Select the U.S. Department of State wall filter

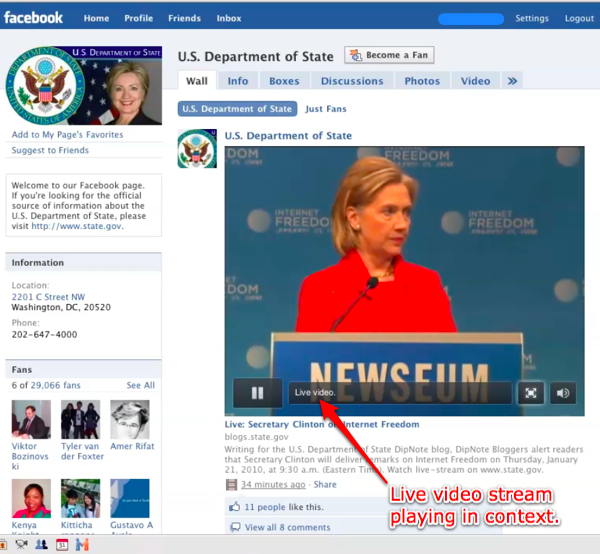pos(237,109)
